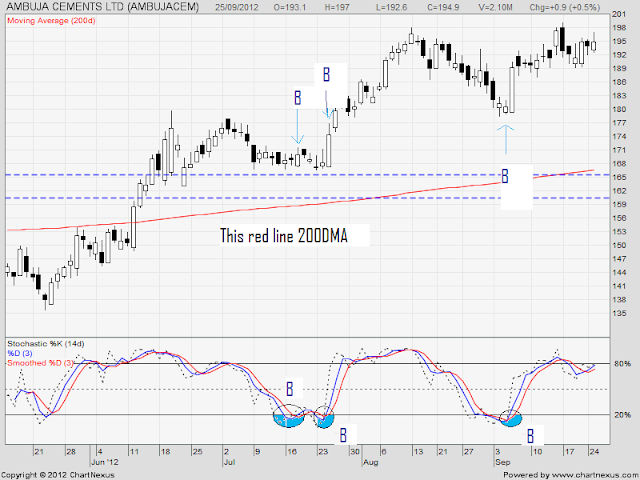The image size is (640, 480).
Task: Click the blue %D (3) legend label
Action: (x=20, y=353)
